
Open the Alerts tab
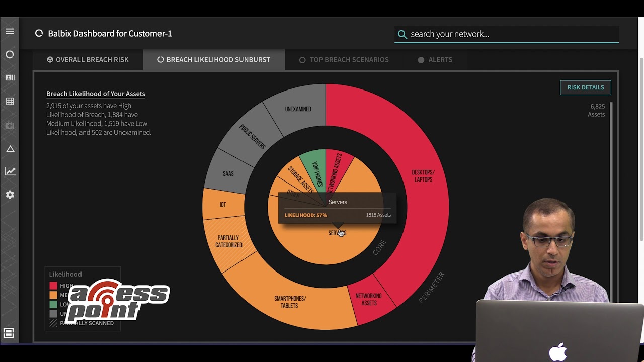coord(435,59)
